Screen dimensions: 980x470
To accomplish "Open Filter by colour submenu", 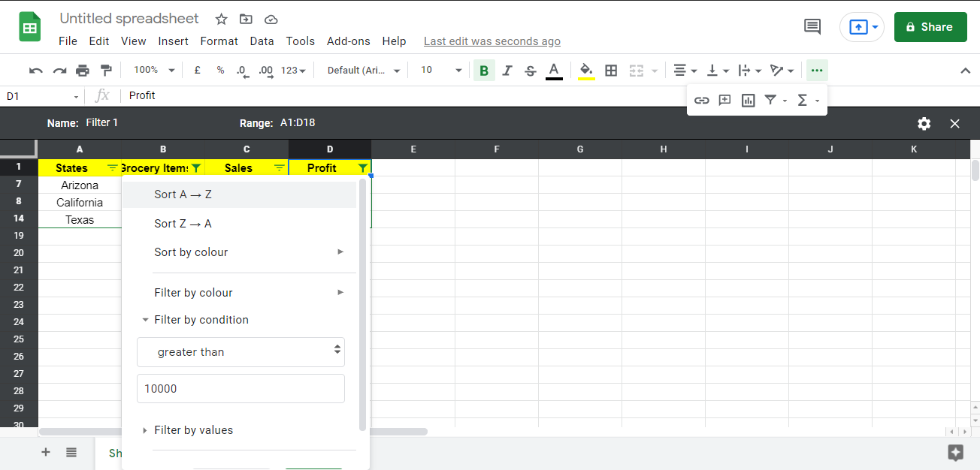I will tap(239, 293).
